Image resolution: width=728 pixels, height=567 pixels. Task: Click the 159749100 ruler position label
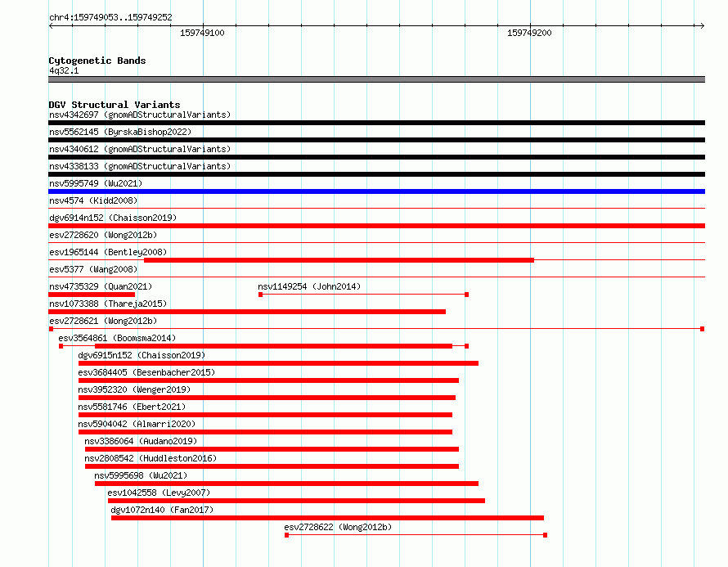[202, 33]
